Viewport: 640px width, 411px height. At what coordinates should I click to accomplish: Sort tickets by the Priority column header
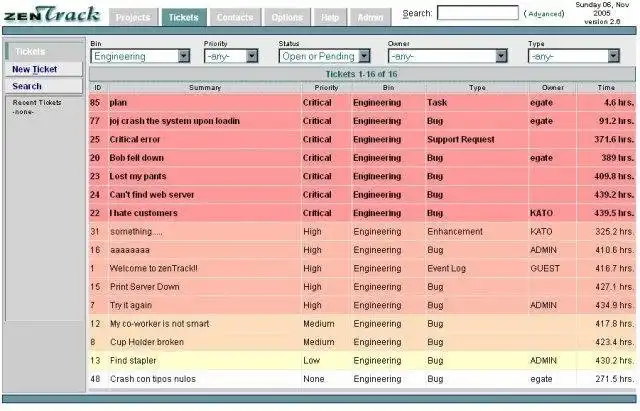[x=326, y=87]
